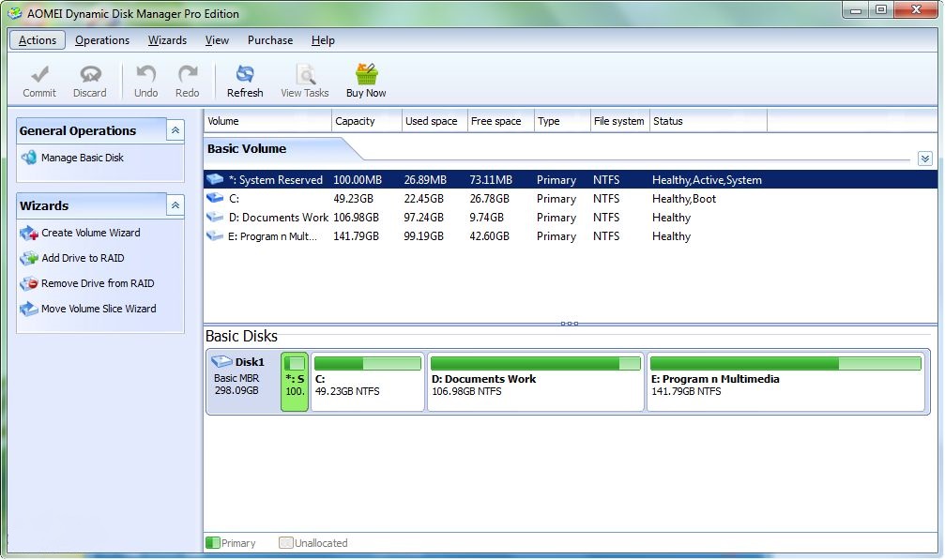Click the 'Healthy,Active,System' status text
This screenshot has height=560, width=945.
707,180
